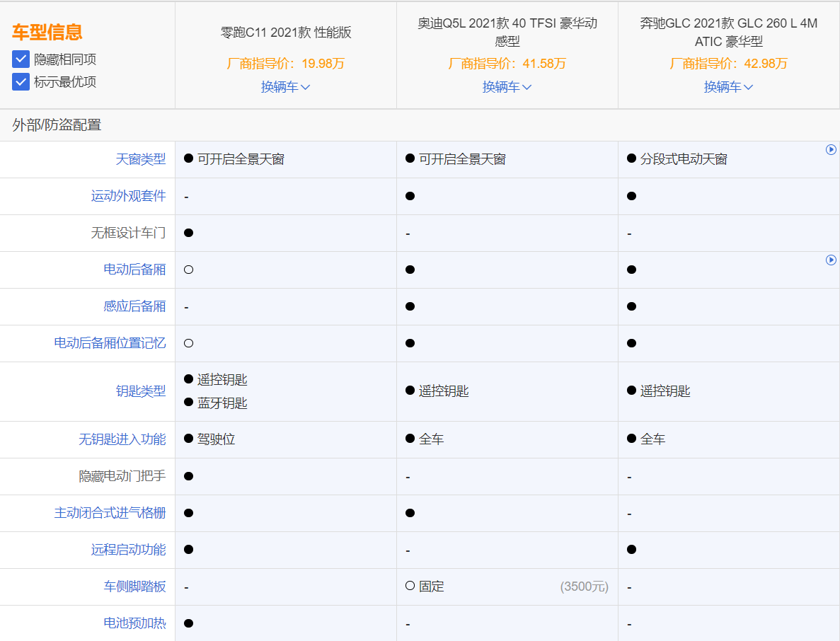840x641 pixels.
Task: Click the 厂商指导价 42.98万 price
Action: pyautogui.click(x=729, y=64)
